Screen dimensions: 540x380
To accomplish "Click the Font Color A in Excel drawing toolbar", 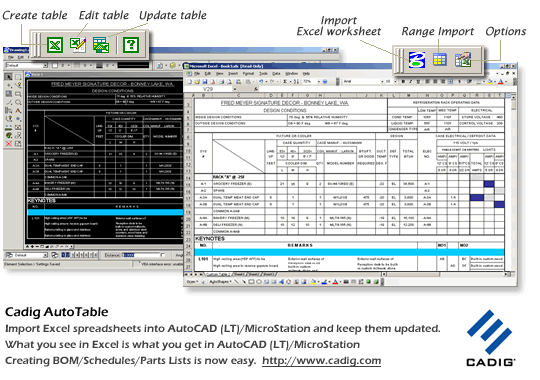I will (335, 282).
